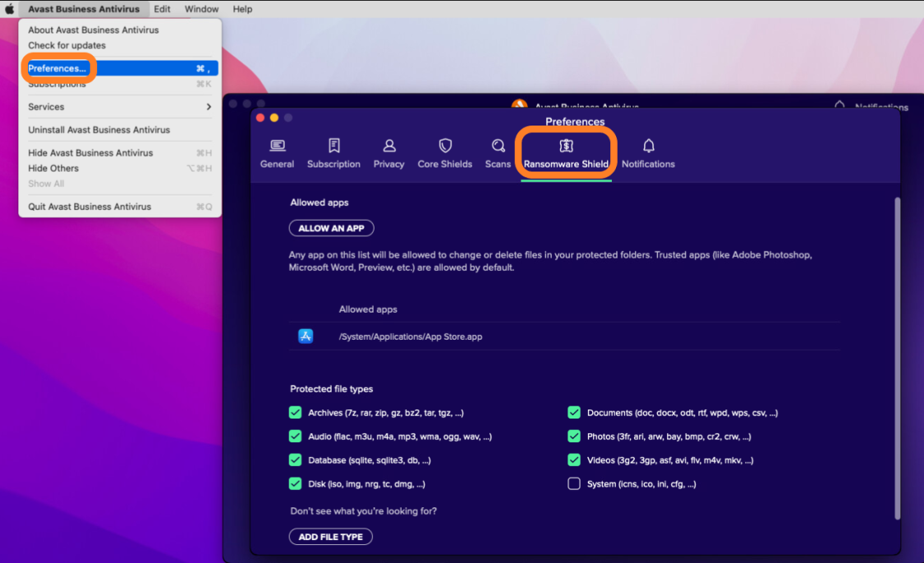Click the Notifications label in main Avast window
924x563 pixels.
click(x=881, y=107)
